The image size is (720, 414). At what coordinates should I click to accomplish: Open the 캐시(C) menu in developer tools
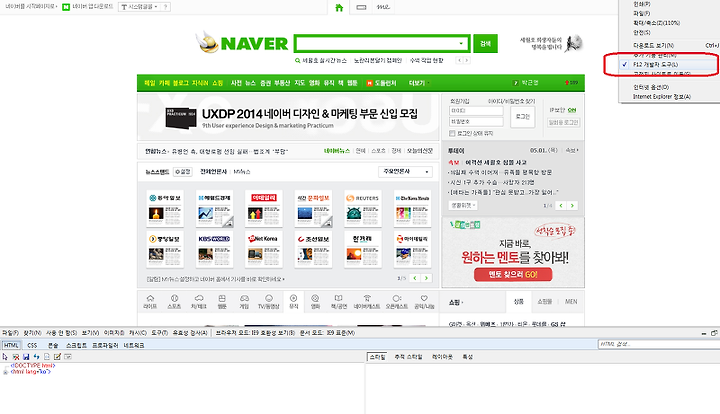138,333
